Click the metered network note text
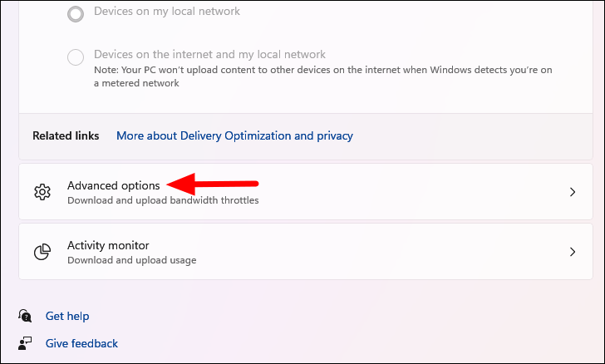The width and height of the screenshot is (605, 364). coord(323,76)
